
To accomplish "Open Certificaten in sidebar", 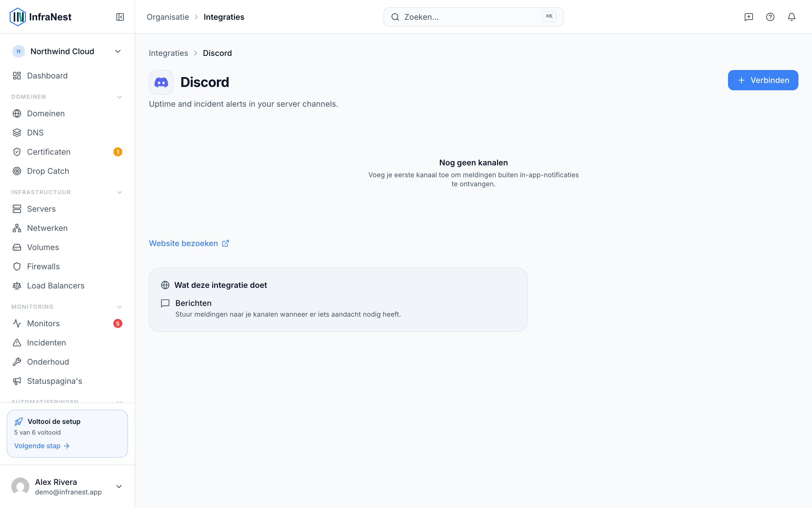I will [x=67, y=152].
